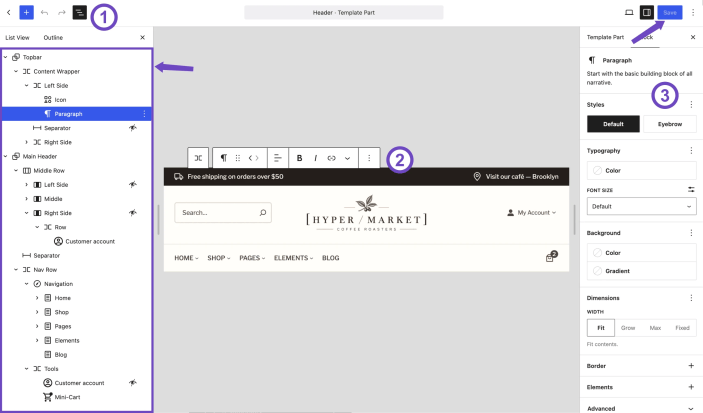Select the Eyebrow paragraph style
The height and width of the screenshot is (413, 703).
(x=670, y=124)
